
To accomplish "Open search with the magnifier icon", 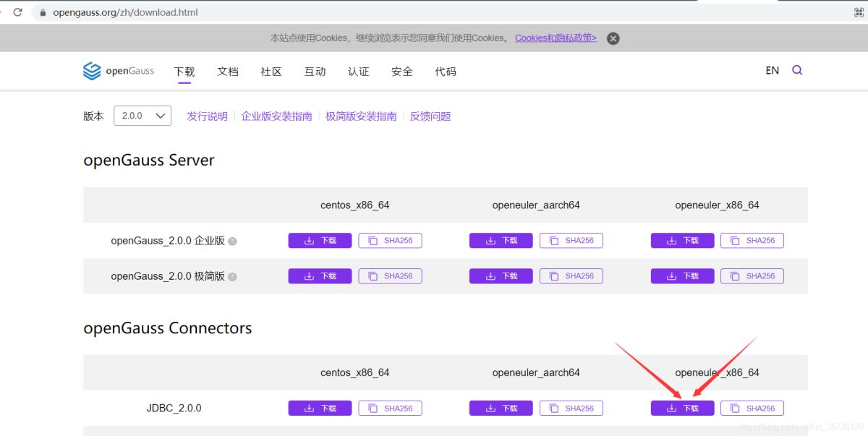I will 796,70.
